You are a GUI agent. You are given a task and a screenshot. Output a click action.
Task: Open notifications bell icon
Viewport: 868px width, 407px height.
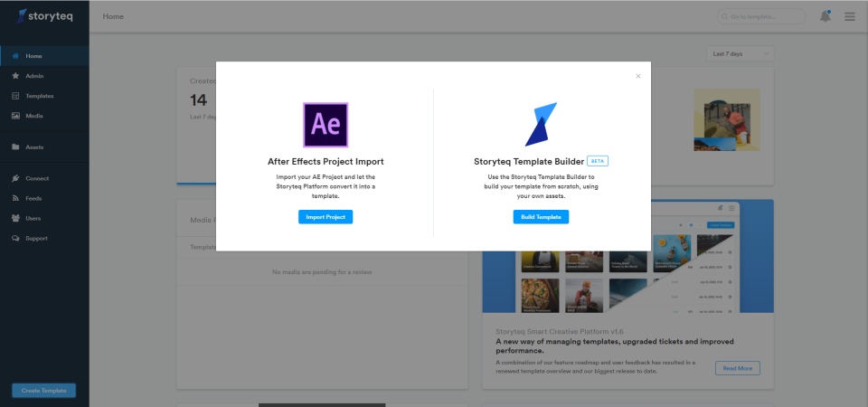825,16
